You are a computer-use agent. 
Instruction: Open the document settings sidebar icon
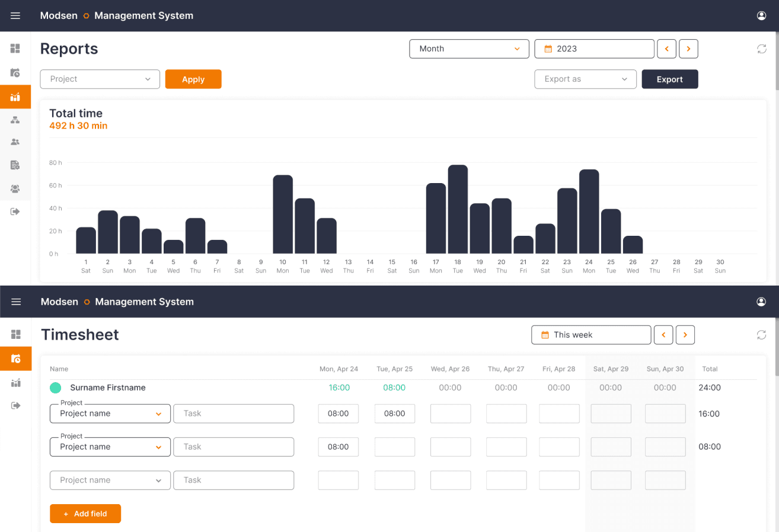[16, 165]
